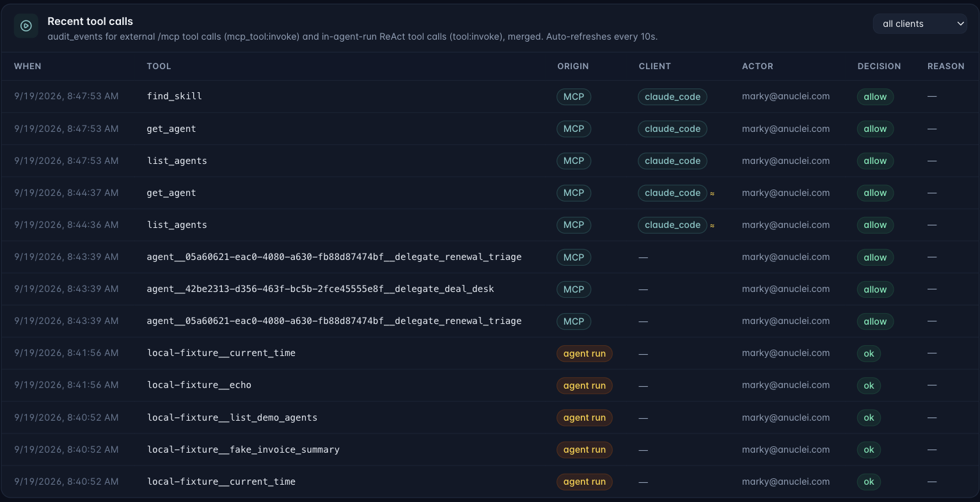Select local-fixture__current_time logged at 8:41:56
Screen dimensions: 980x502
(221, 353)
